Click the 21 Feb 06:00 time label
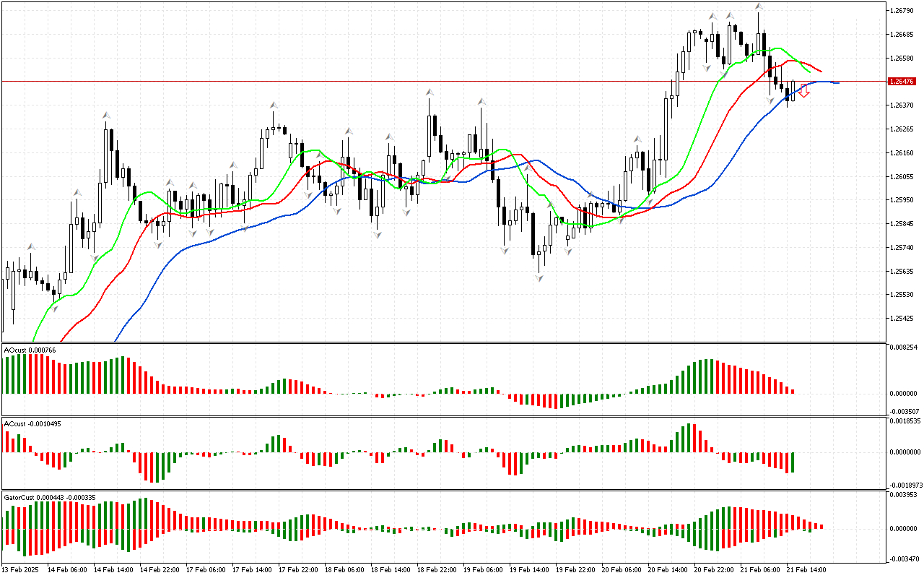924x578 pixels. click(x=760, y=570)
